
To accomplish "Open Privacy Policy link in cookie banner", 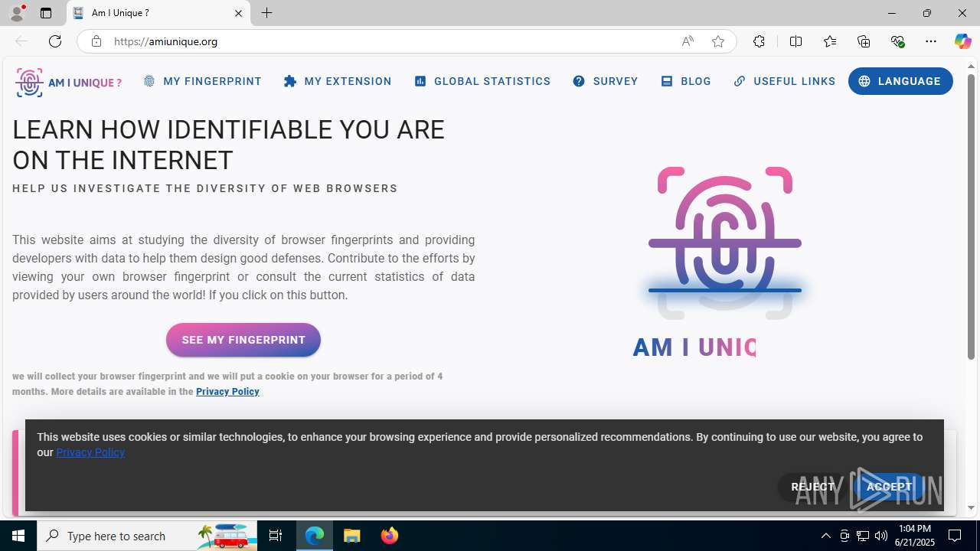I will click(x=90, y=452).
